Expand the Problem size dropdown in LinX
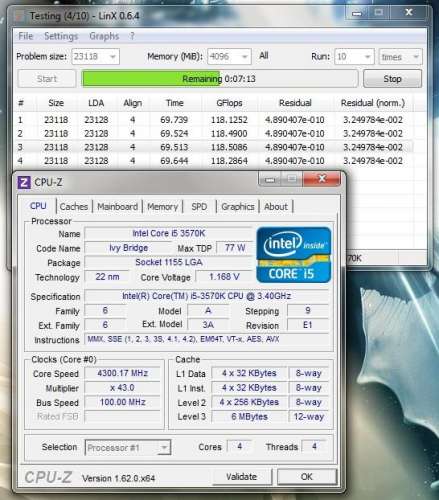 coord(113,57)
